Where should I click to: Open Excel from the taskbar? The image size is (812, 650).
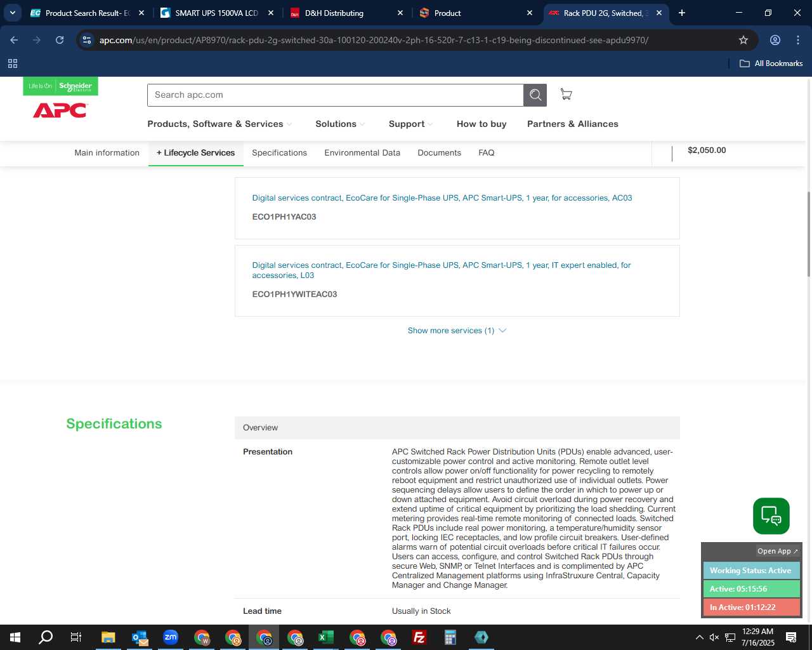[x=326, y=637]
